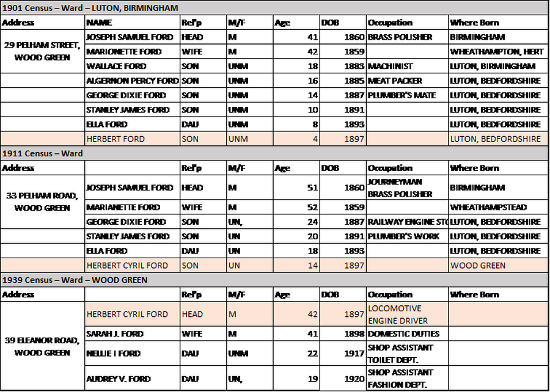Click 1897 in the age 42 row
This screenshot has height=392, width=550.
coord(343,314)
